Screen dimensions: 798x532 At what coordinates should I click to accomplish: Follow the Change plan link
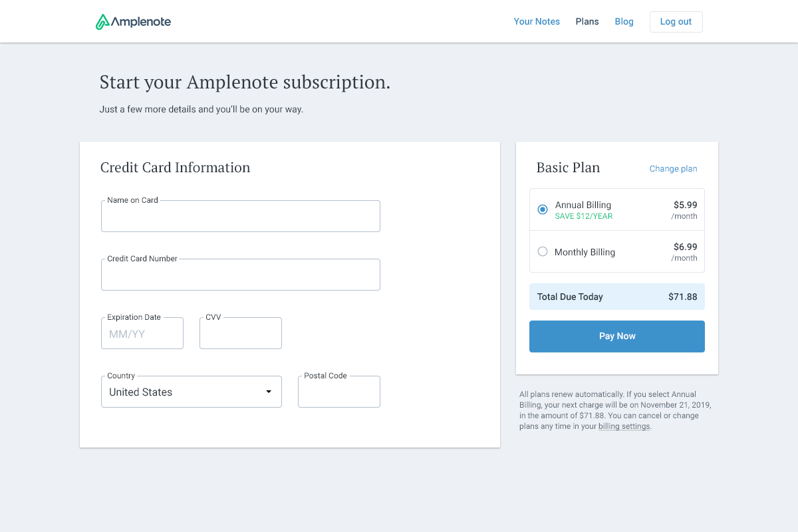673,169
